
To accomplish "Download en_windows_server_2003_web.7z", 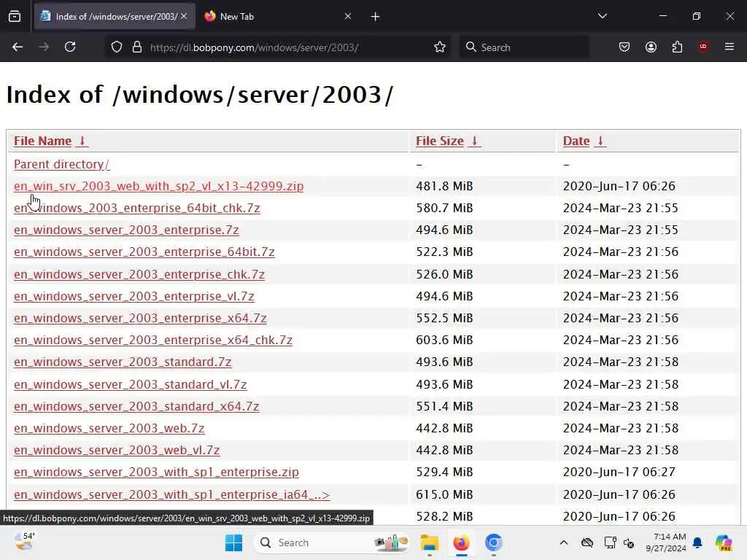I will click(x=109, y=428).
